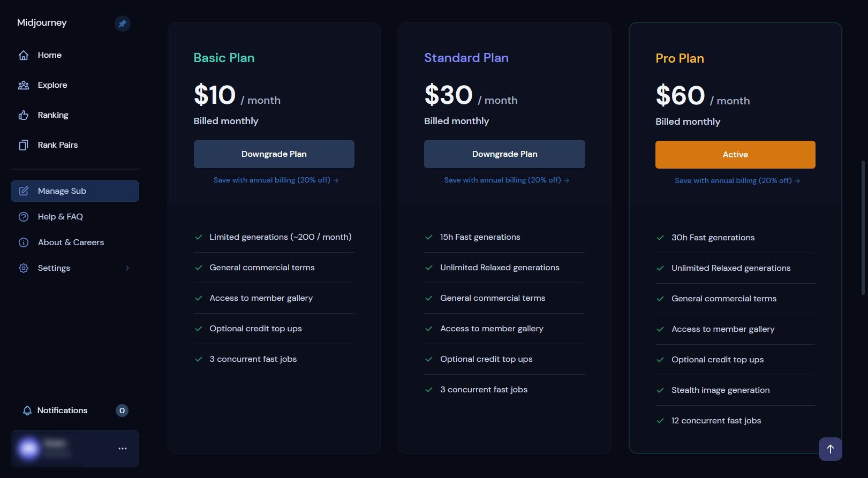Click the About & Careers info icon
The height and width of the screenshot is (478, 868).
tap(24, 242)
